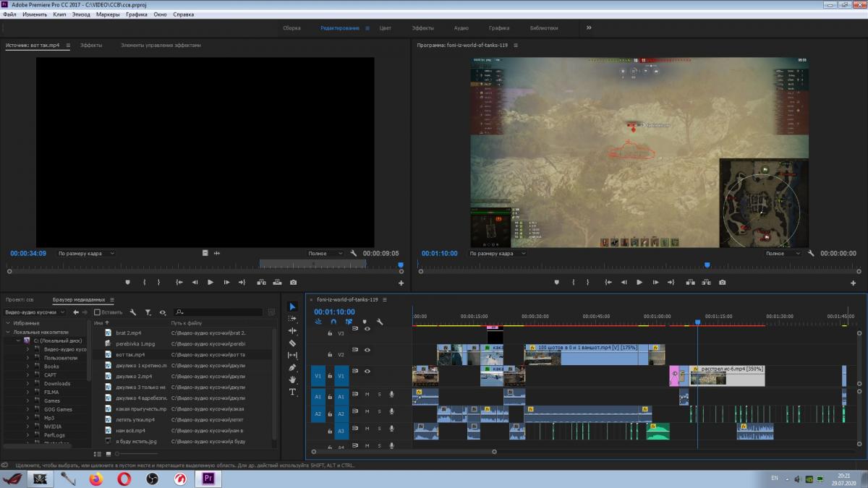Toggle snap magnet in timeline
The height and width of the screenshot is (488, 868).
click(x=333, y=322)
